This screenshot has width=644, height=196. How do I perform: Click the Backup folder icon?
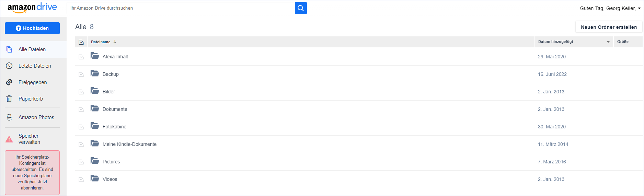pos(95,73)
